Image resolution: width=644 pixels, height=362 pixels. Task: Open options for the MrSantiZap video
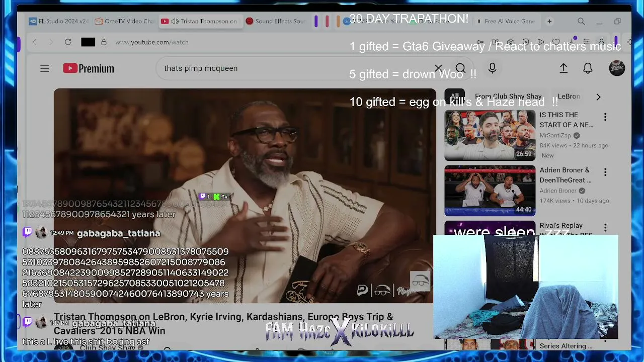pos(605,117)
